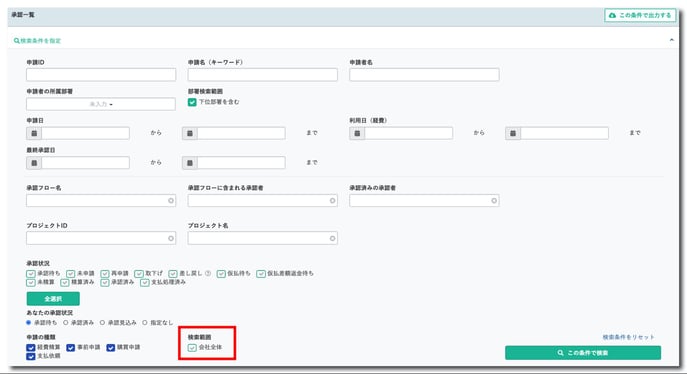Screen dimensions: 687x374
Task: Click the この条件で検索 button
Action: coord(583,353)
